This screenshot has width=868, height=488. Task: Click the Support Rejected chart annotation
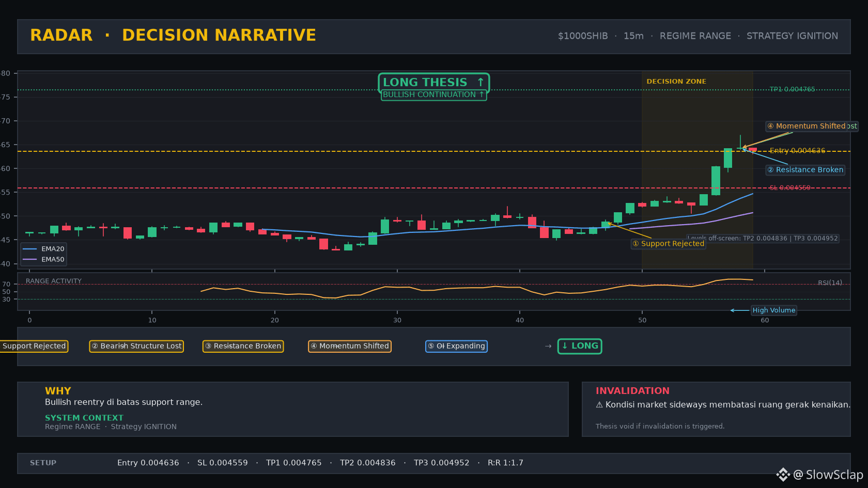click(x=669, y=244)
